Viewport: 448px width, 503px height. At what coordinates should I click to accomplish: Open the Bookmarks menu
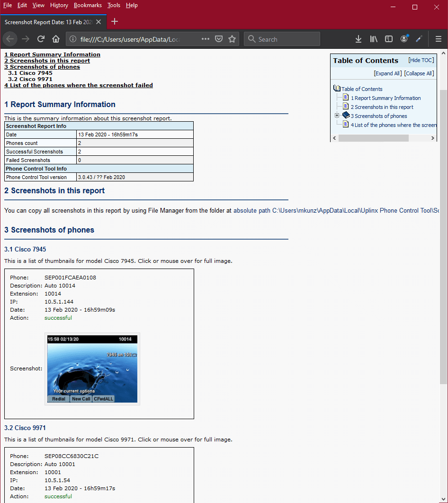click(x=88, y=6)
